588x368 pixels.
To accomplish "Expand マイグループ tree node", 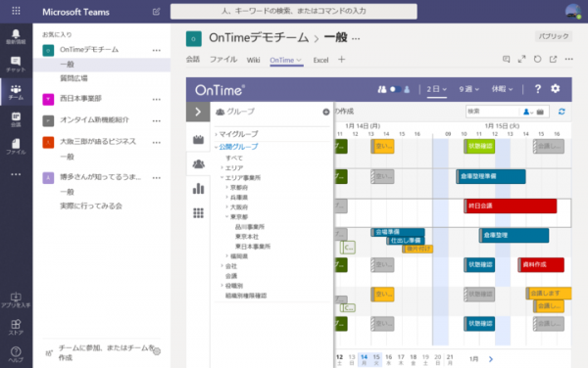I will pyautogui.click(x=217, y=134).
